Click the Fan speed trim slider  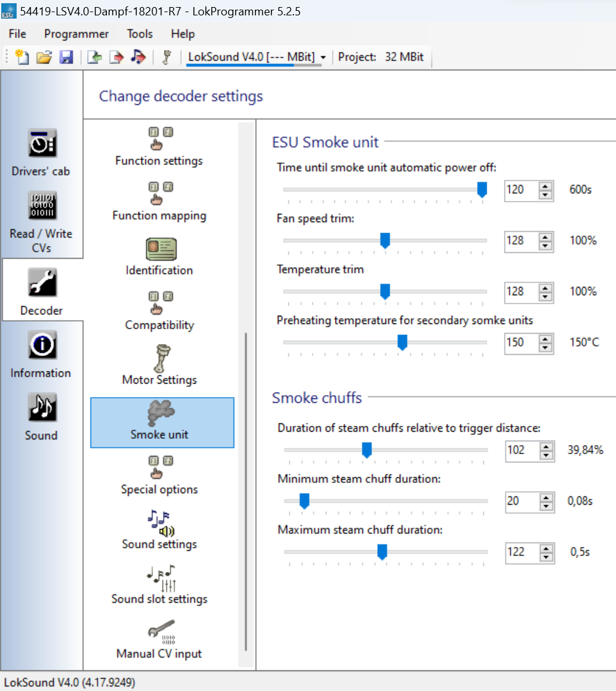click(x=385, y=241)
